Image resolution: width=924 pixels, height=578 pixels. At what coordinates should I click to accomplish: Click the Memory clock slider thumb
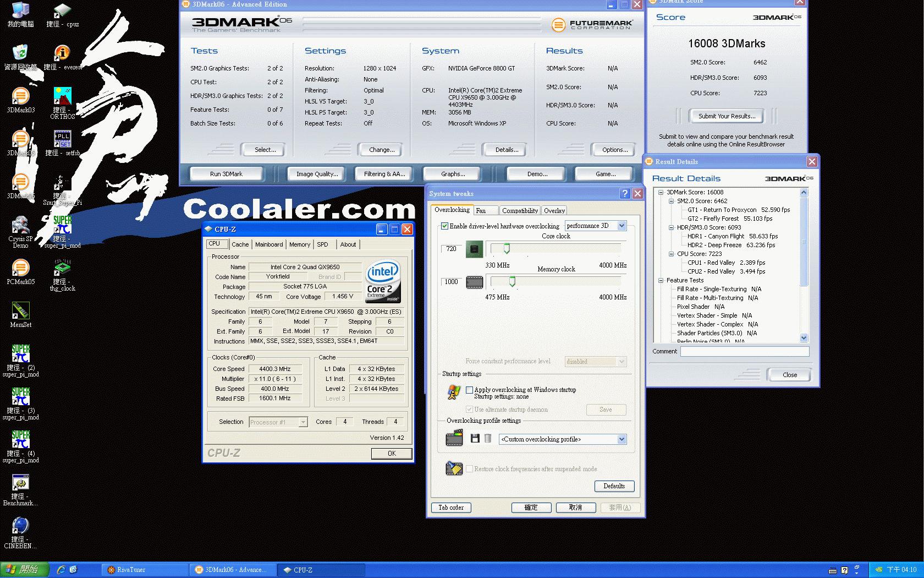tap(512, 282)
